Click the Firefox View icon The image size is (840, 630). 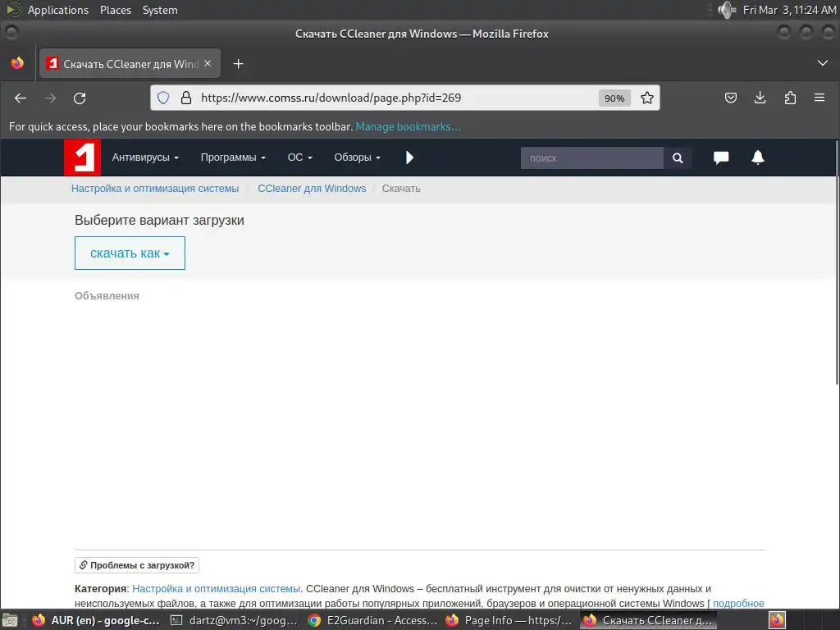point(17,63)
